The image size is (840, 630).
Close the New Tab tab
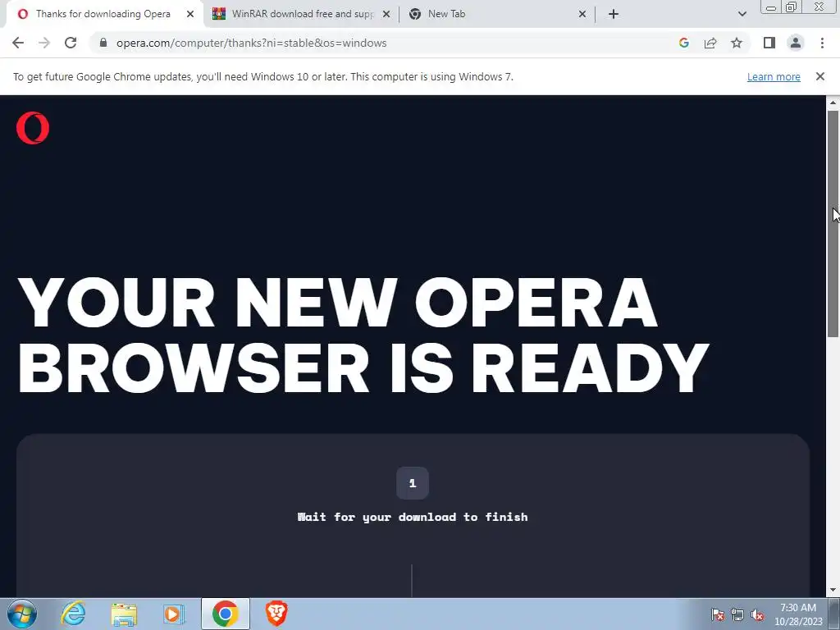coord(582,14)
